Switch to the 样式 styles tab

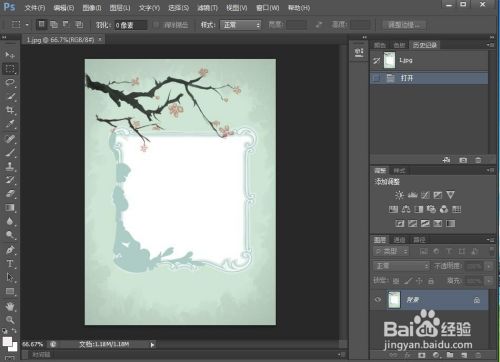[399, 171]
